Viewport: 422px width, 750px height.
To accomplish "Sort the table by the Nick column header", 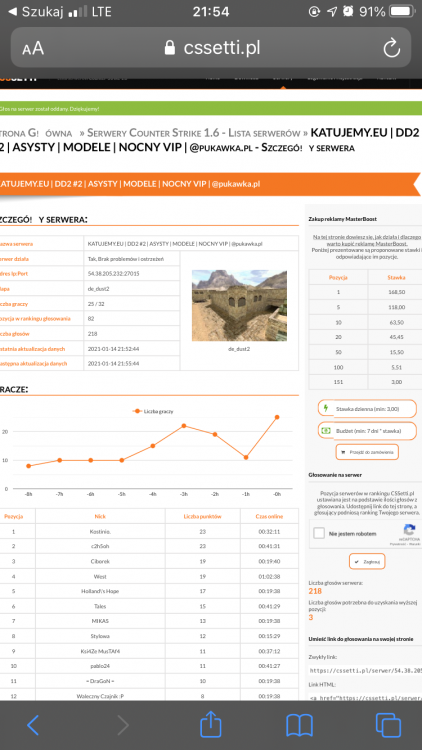I will 100,516.
